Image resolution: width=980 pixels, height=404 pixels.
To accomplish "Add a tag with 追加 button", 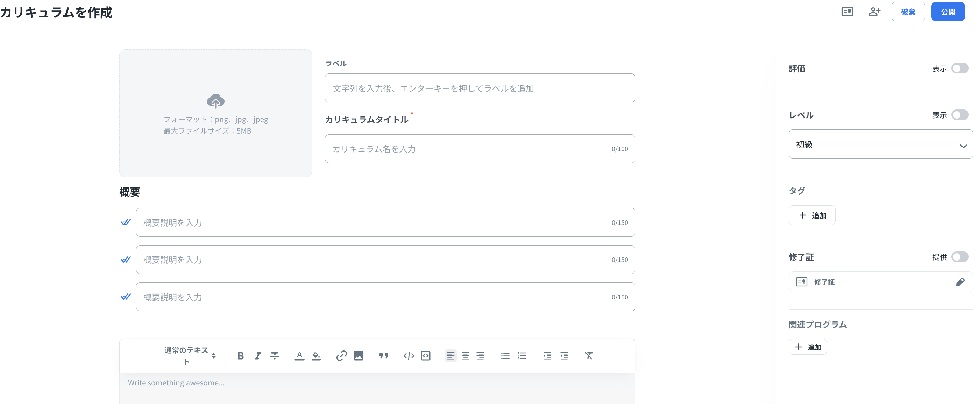I will 812,215.
